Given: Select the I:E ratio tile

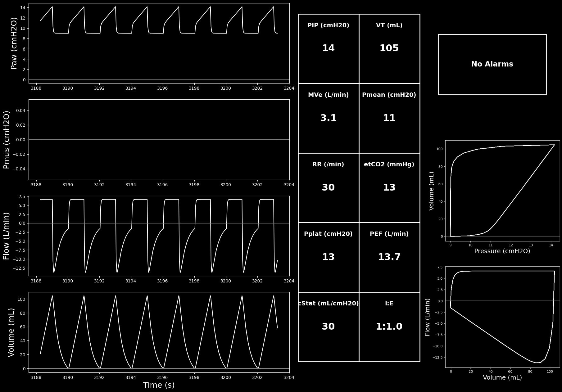Looking at the screenshot, I should (389, 327).
